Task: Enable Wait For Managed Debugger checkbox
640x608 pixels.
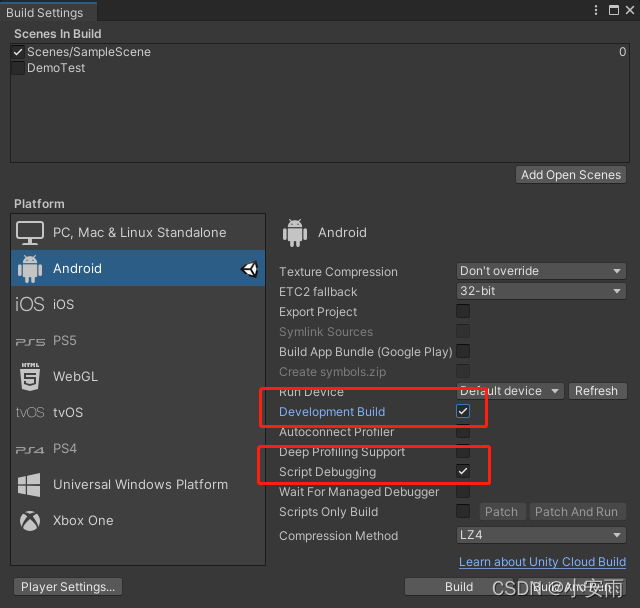Action: pos(463,491)
